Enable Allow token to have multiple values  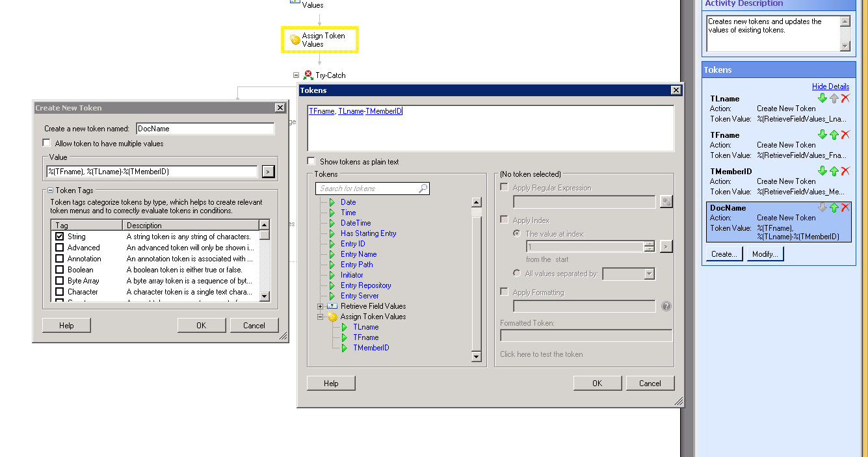tap(46, 143)
